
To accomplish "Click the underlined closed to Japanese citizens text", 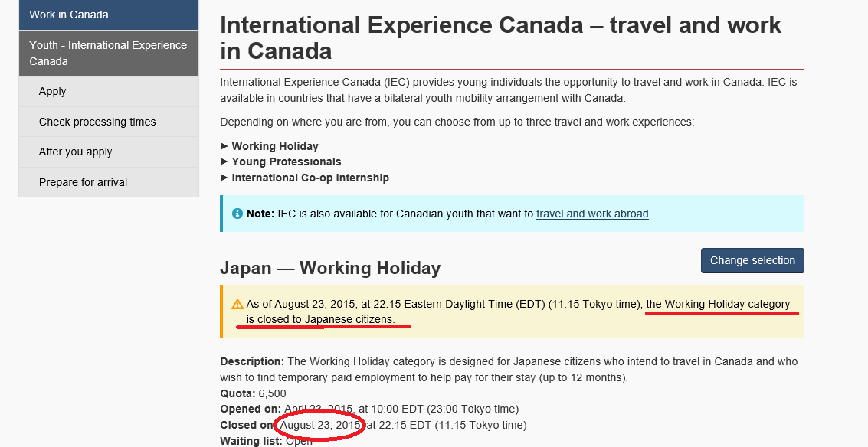I will (x=320, y=319).
